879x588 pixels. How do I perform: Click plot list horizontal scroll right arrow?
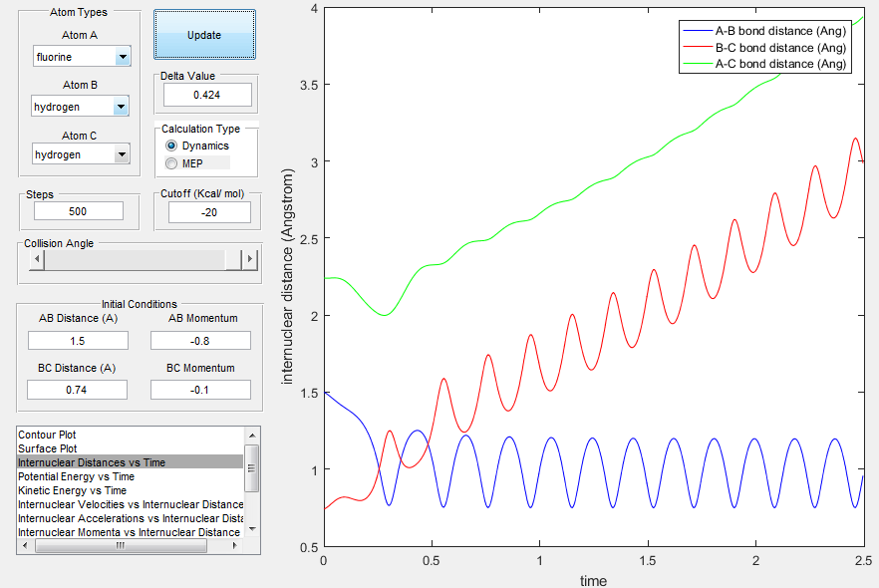coord(235,545)
